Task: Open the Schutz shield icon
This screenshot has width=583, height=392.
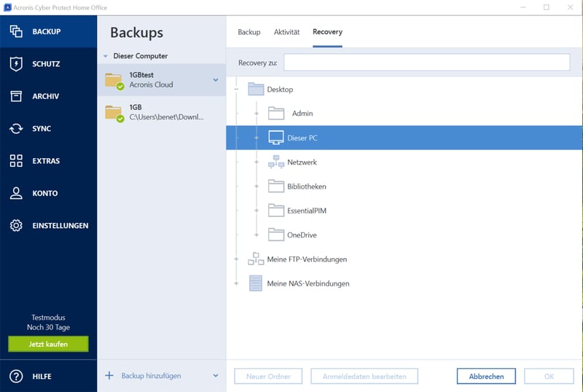Action: [x=16, y=64]
